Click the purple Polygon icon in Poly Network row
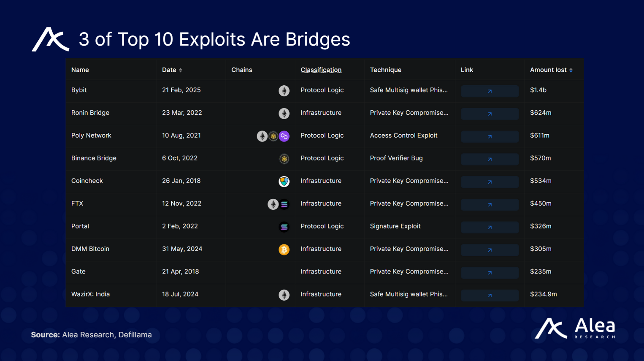644x361 pixels. pyautogui.click(x=284, y=136)
